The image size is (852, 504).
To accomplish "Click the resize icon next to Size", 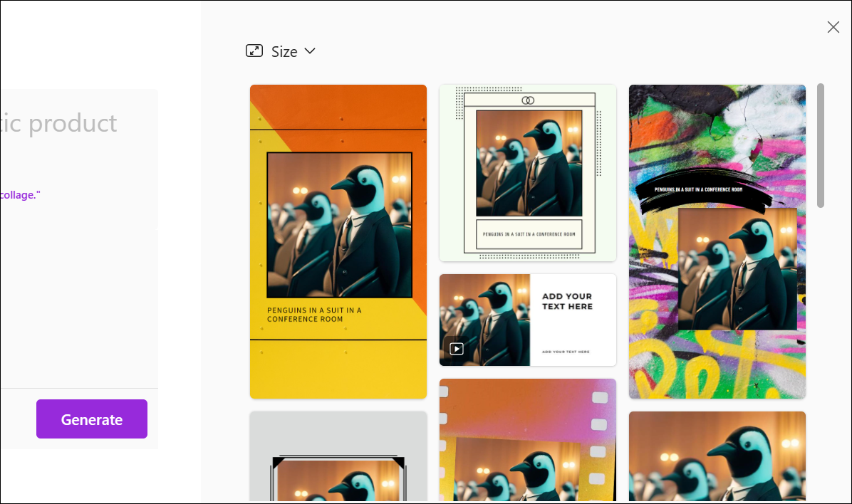I will point(254,51).
